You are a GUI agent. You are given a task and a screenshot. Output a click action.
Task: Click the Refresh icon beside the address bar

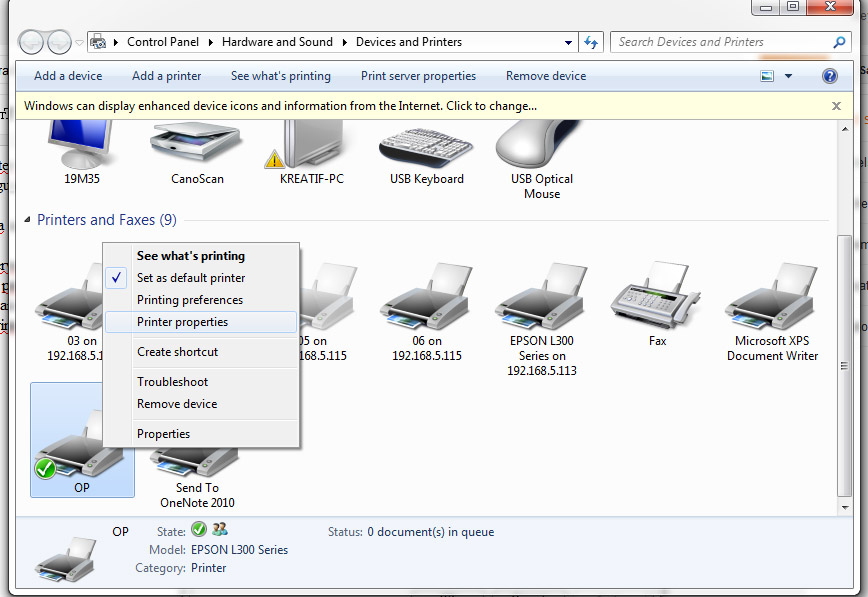coord(590,42)
